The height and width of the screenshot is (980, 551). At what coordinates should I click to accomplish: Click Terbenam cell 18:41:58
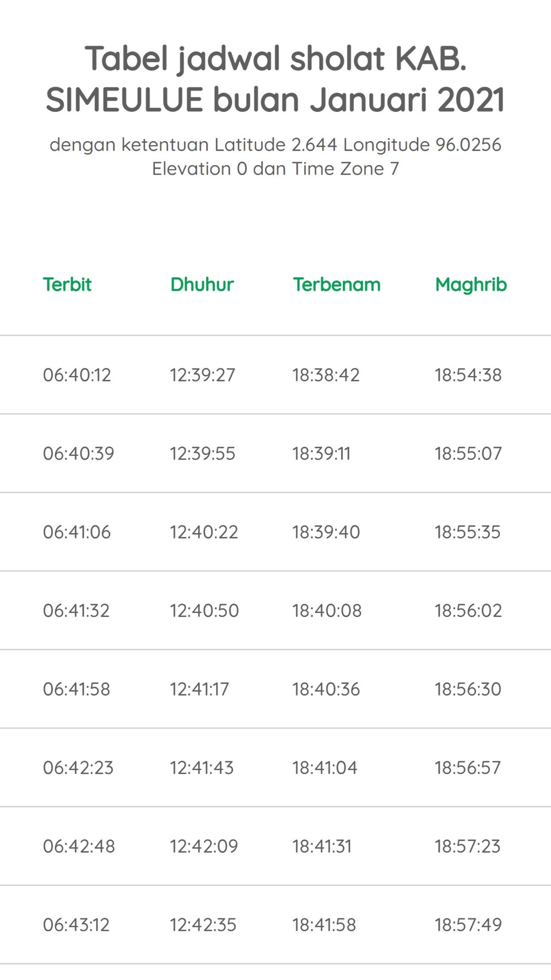pyautogui.click(x=324, y=925)
